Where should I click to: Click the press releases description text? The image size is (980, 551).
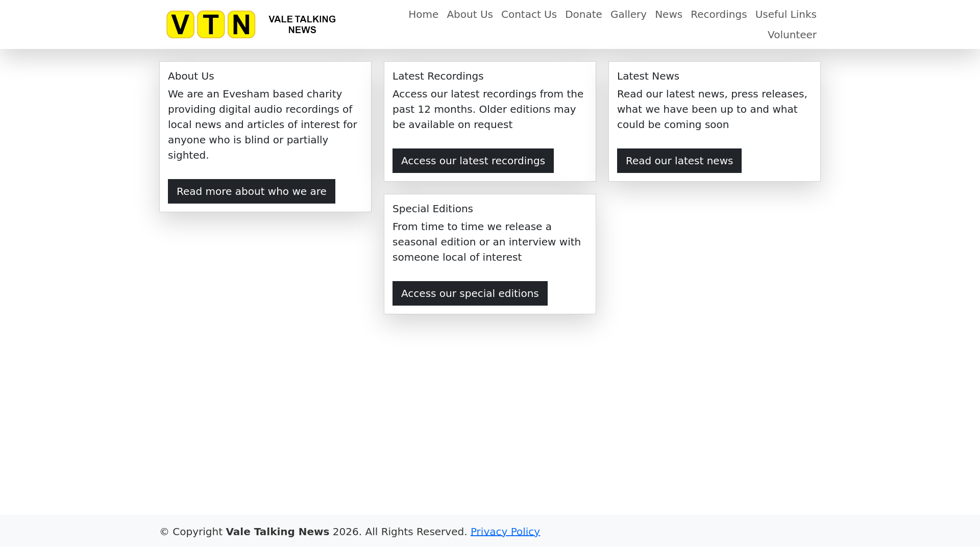click(712, 109)
